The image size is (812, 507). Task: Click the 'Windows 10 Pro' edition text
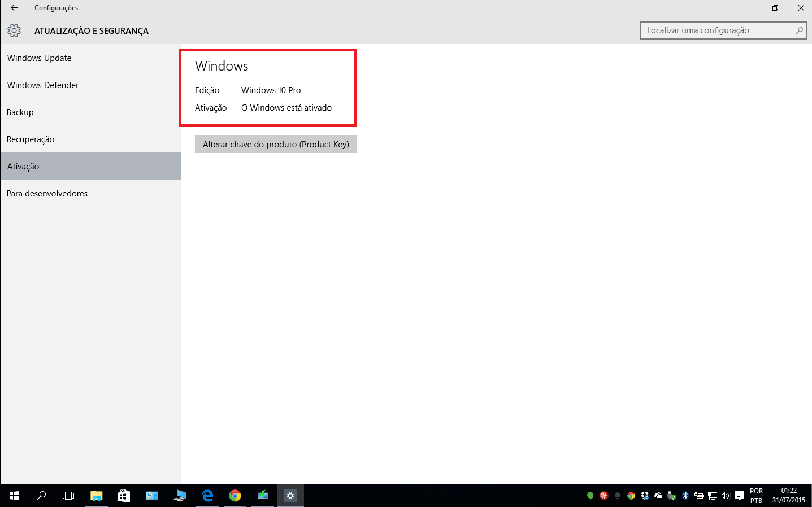271,90
